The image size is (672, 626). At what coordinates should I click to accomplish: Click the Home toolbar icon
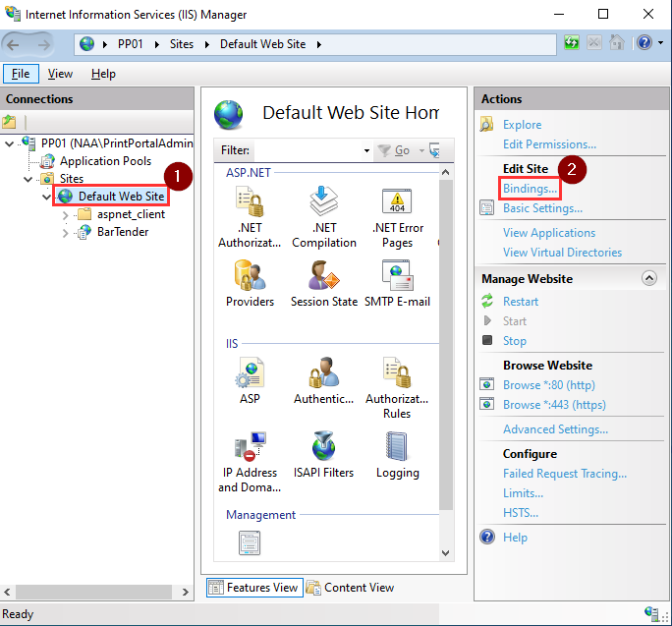tap(617, 43)
